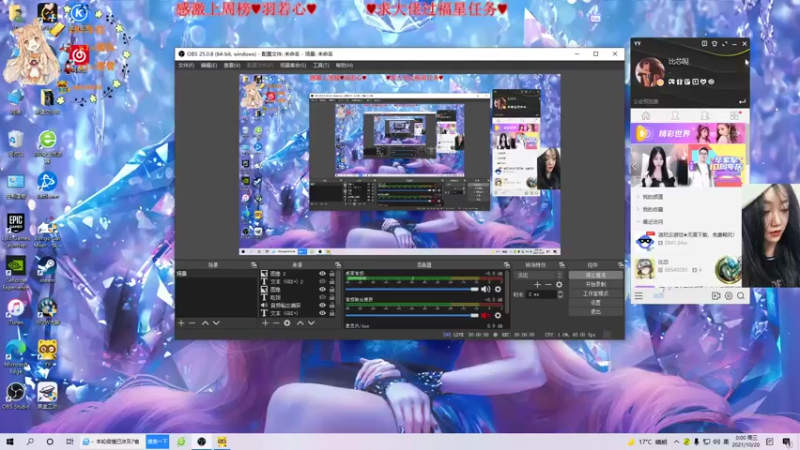Open 淡出 transition dropdown
800x450 pixels.
coord(539,275)
